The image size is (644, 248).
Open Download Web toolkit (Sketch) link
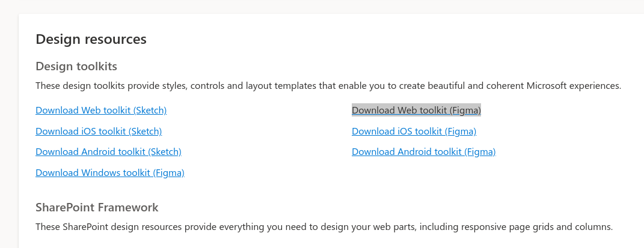tap(101, 110)
